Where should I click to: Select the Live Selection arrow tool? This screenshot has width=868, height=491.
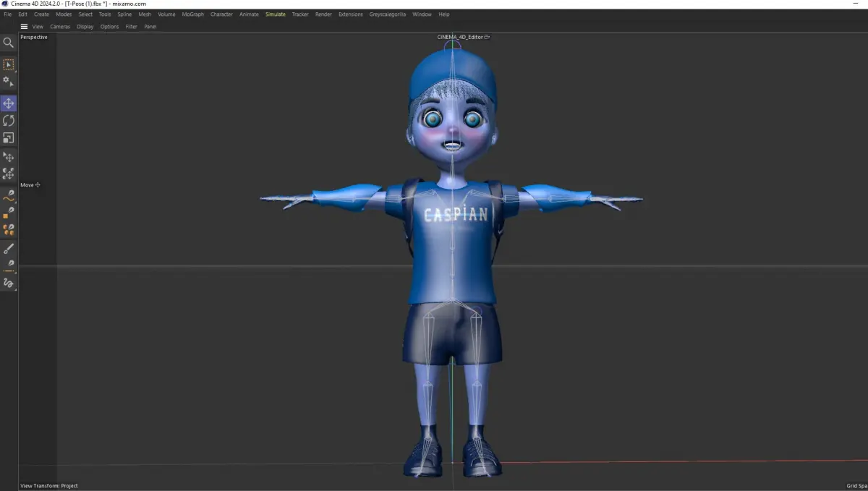9,64
